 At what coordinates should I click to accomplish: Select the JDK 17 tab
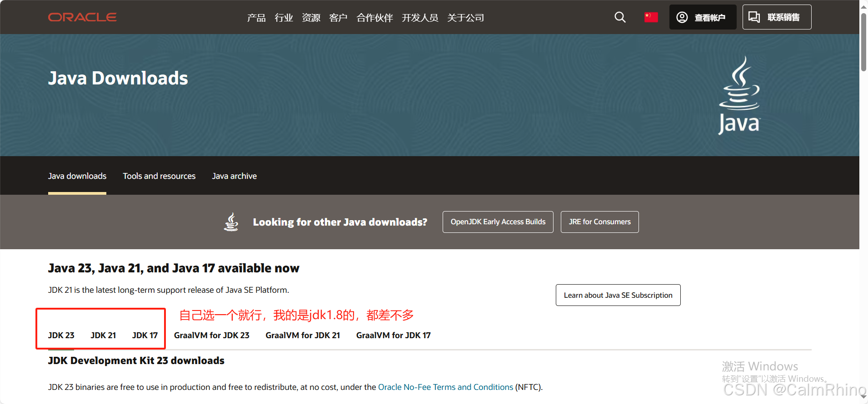click(x=145, y=335)
